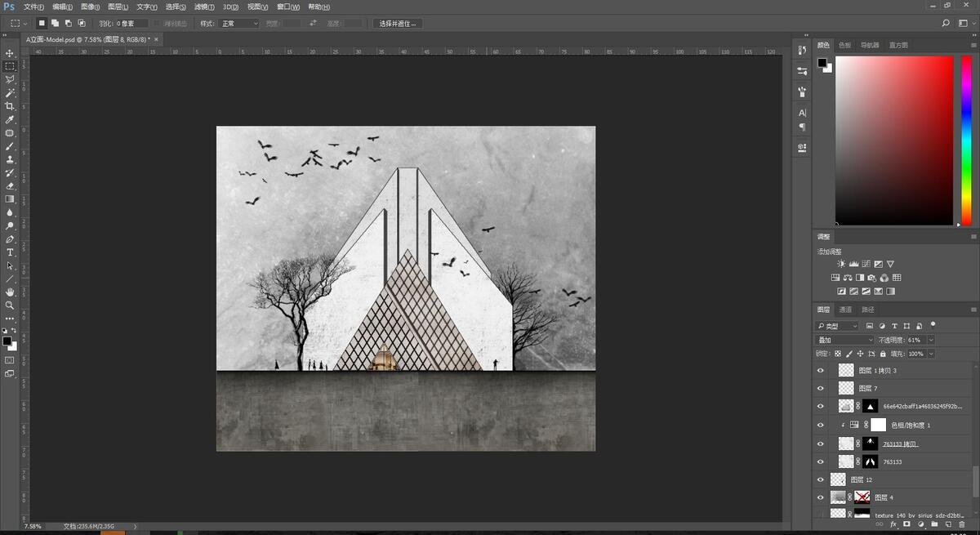Screen dimensions: 980x535
Task: Click the foreground color swatch in toolbox
Action: coord(7,341)
